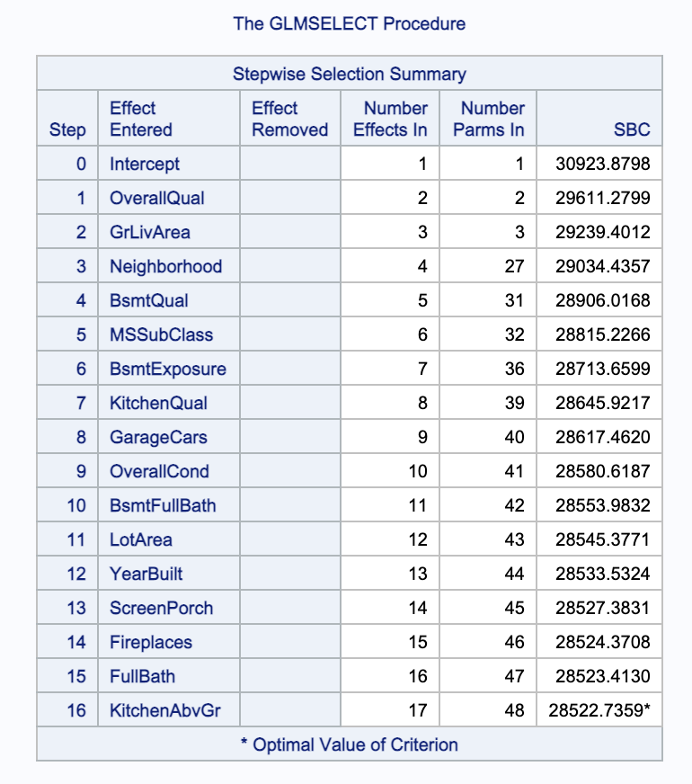Click the Number Effects In header

pyautogui.click(x=390, y=119)
